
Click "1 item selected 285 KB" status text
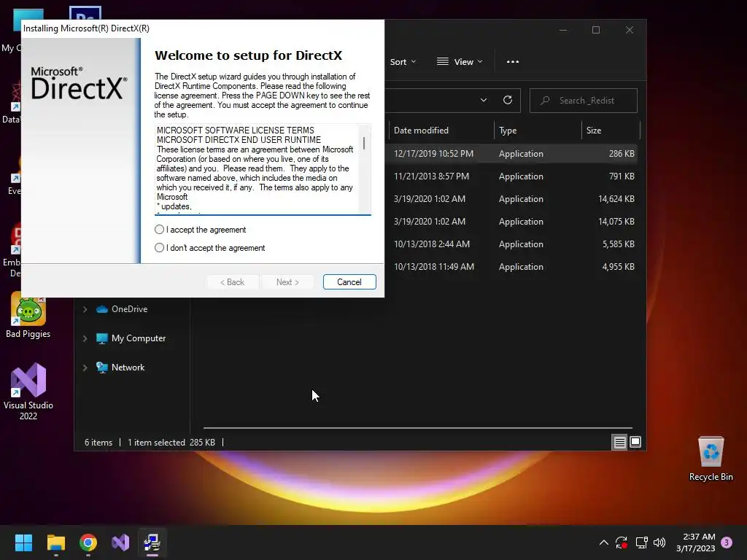171,443
